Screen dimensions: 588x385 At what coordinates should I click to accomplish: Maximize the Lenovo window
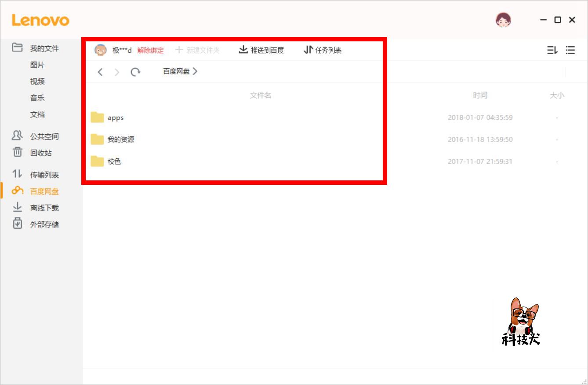(x=558, y=20)
